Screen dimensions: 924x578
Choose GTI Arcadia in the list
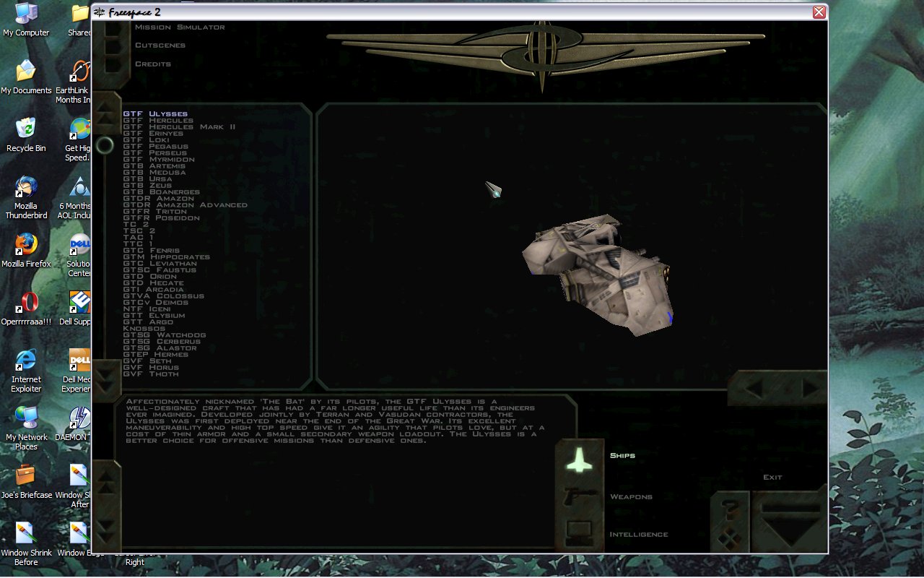coord(154,290)
